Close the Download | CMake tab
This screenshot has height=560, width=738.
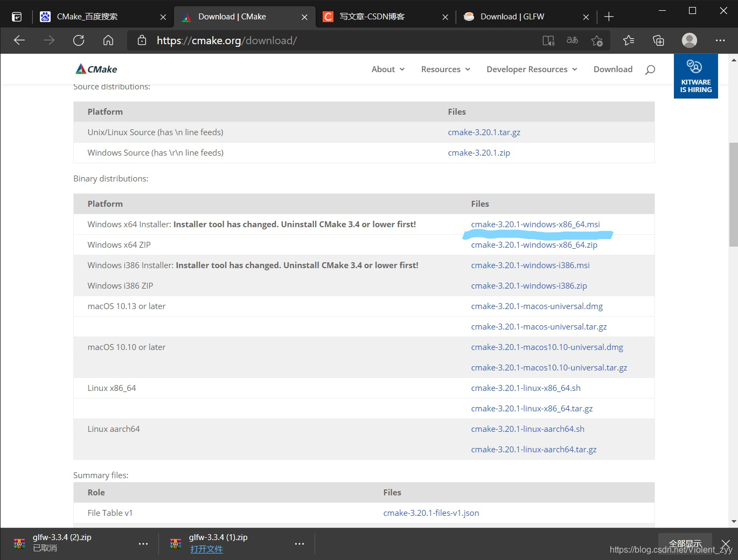coord(304,17)
